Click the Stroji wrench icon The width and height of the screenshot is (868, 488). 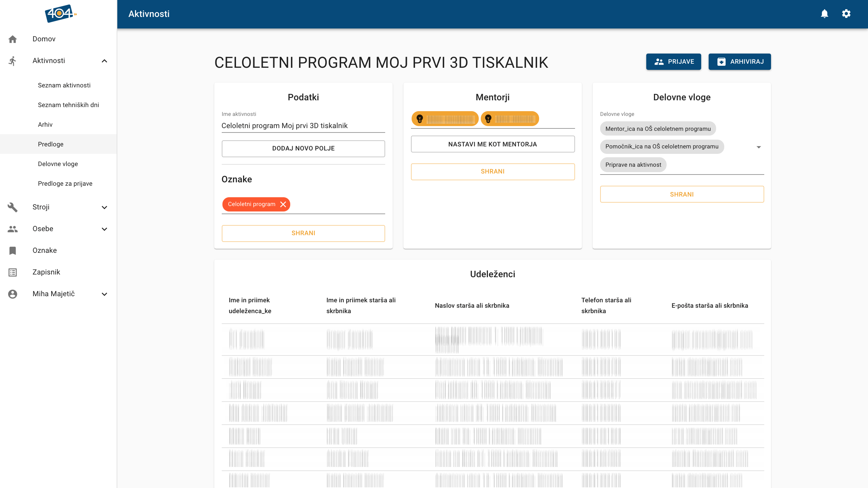tap(13, 207)
